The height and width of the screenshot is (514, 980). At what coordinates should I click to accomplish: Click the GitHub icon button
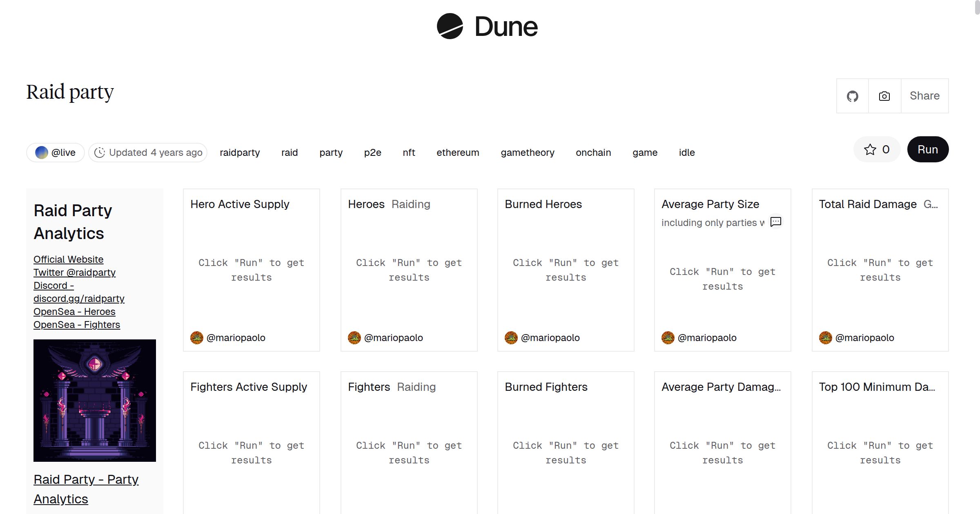coord(852,96)
